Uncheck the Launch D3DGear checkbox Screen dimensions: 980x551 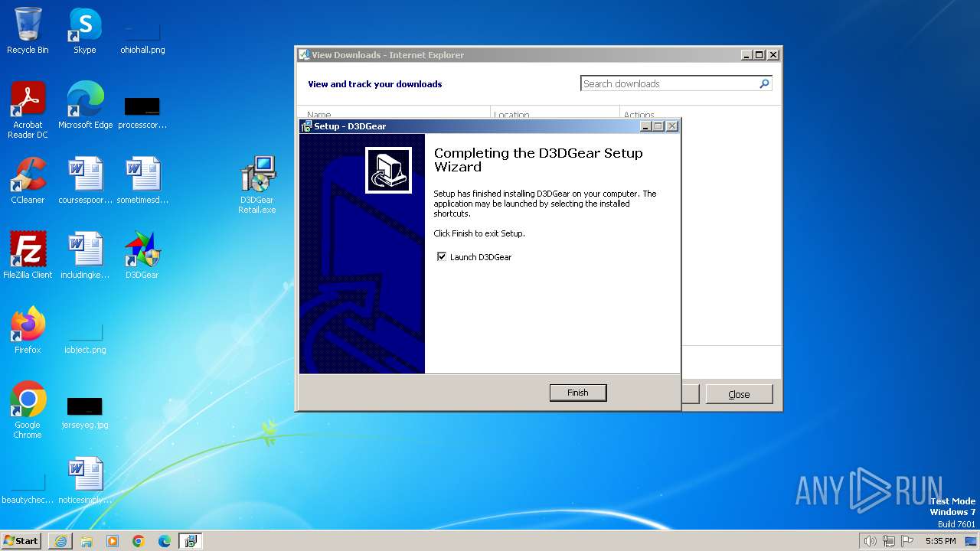tap(442, 257)
